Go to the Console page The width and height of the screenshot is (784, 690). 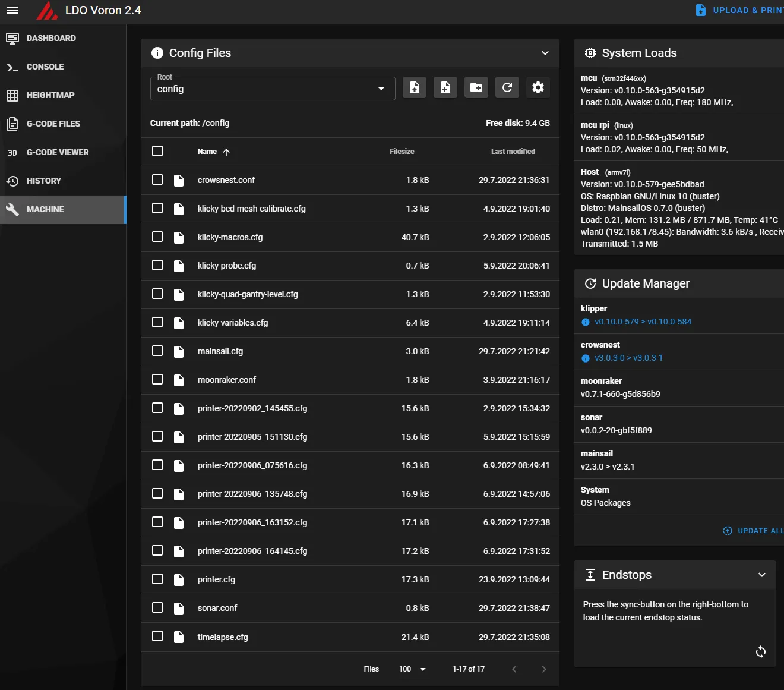pyautogui.click(x=63, y=67)
